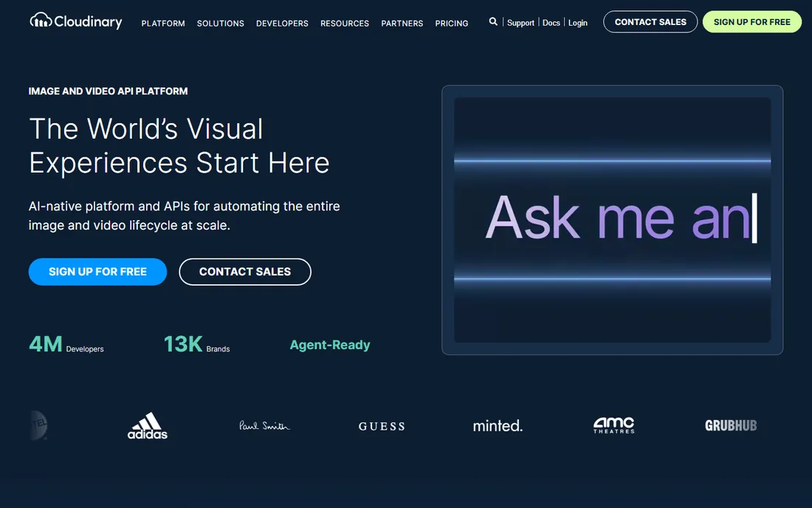Click the "4M Developers" stat
Viewport: 812px width, 508px height.
click(66, 344)
